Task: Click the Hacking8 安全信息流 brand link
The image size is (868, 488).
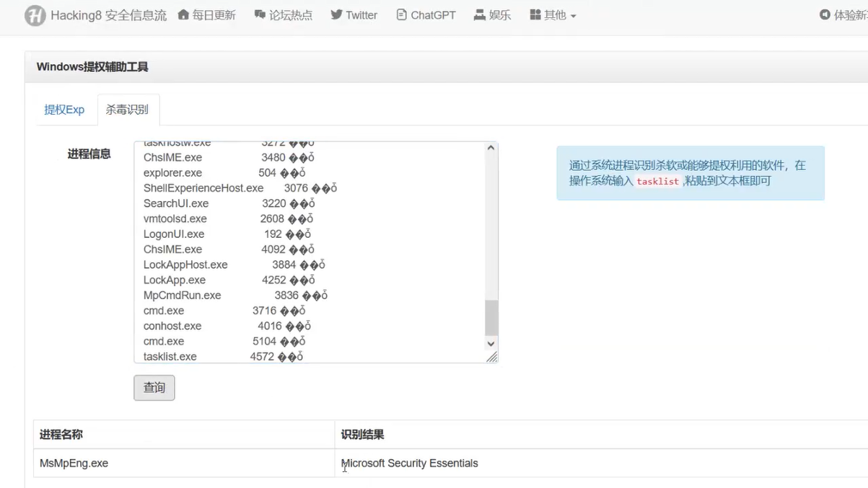Action: (x=108, y=15)
